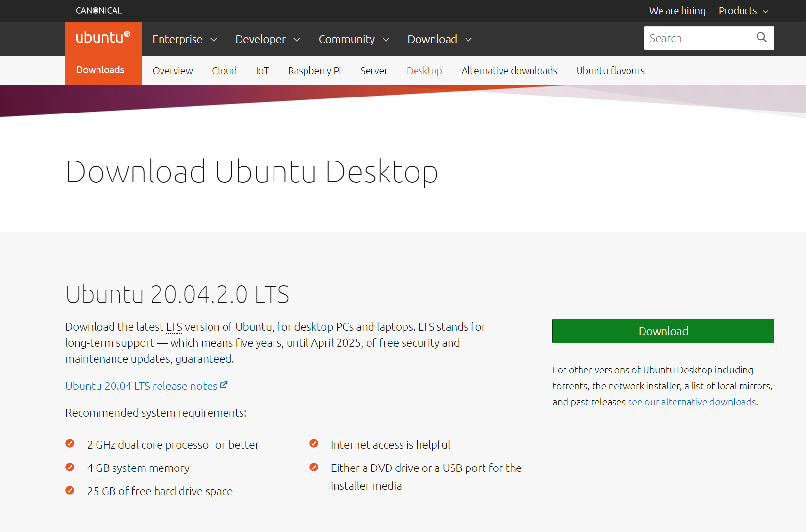The height and width of the screenshot is (532, 806).
Task: Click checkmark icon beside 25 GB drive space
Action: click(70, 490)
